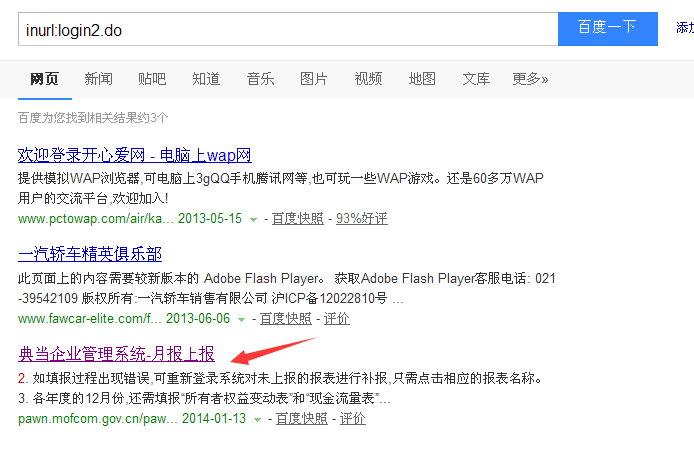Select the 视频 tab
The image size is (694, 452).
pyautogui.click(x=368, y=79)
